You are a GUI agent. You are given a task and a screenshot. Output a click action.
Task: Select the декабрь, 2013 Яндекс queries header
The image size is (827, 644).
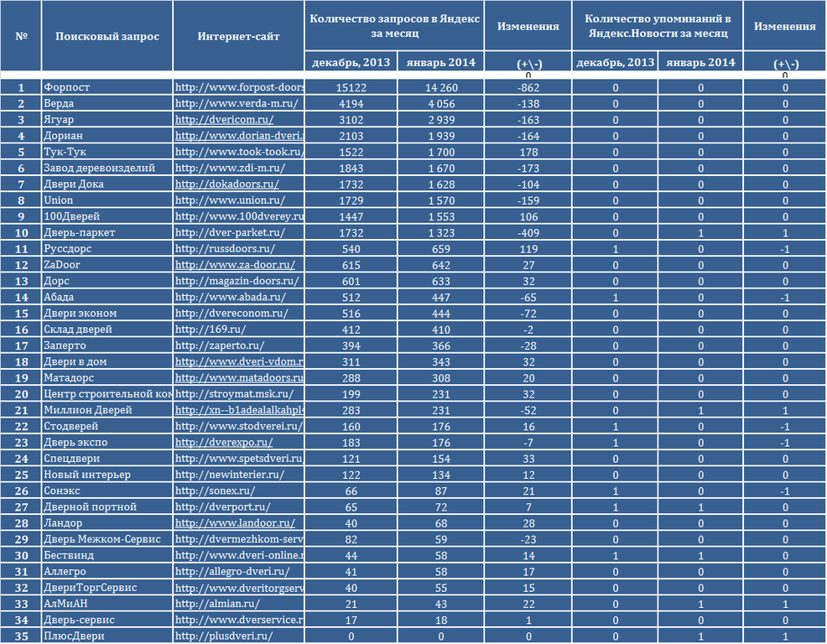pyautogui.click(x=351, y=62)
